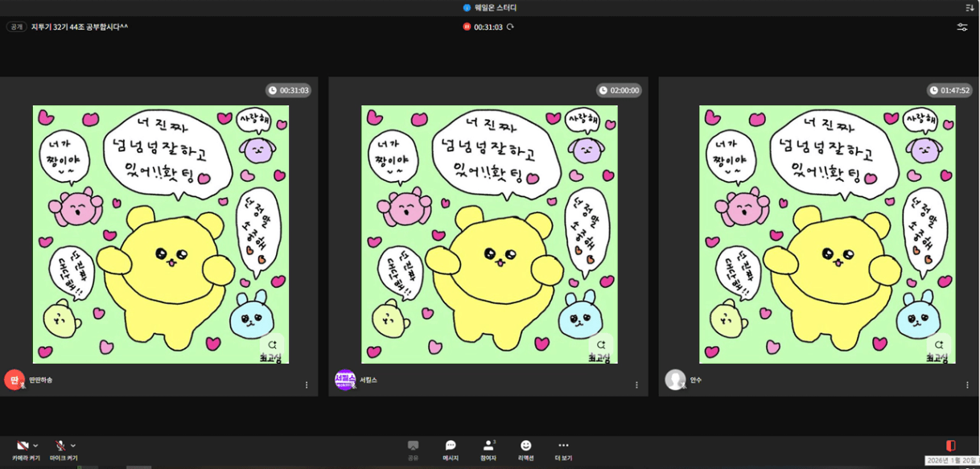Screen dimensions: 980x469
Task: Click the red leave room icon
Action: 950,446
